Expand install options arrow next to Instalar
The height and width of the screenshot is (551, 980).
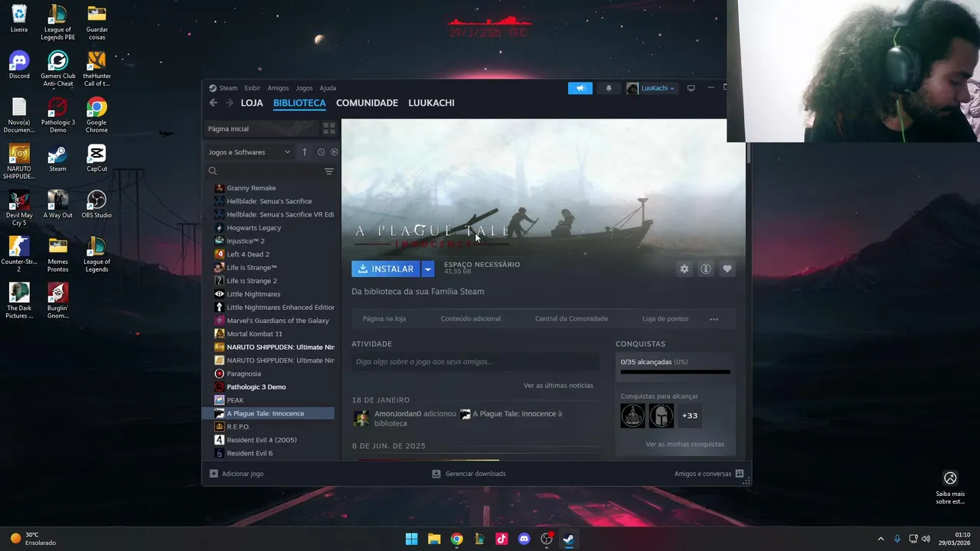tap(428, 269)
